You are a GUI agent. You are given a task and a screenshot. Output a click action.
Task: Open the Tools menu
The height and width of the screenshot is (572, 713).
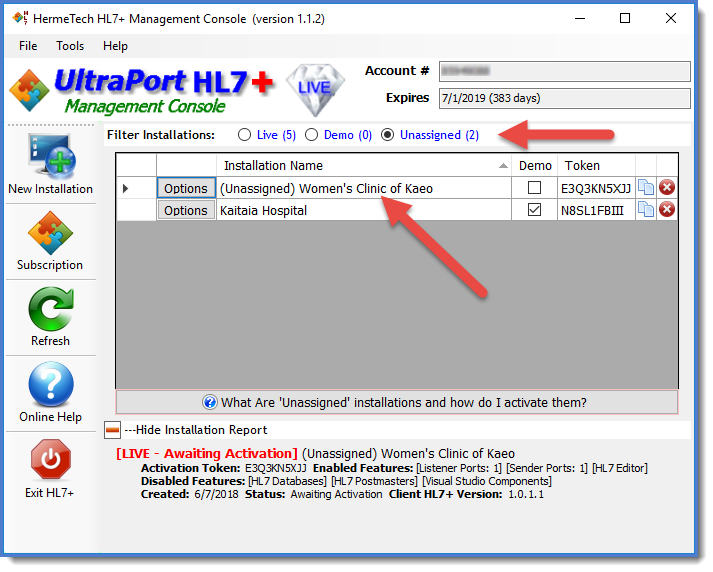(x=70, y=46)
